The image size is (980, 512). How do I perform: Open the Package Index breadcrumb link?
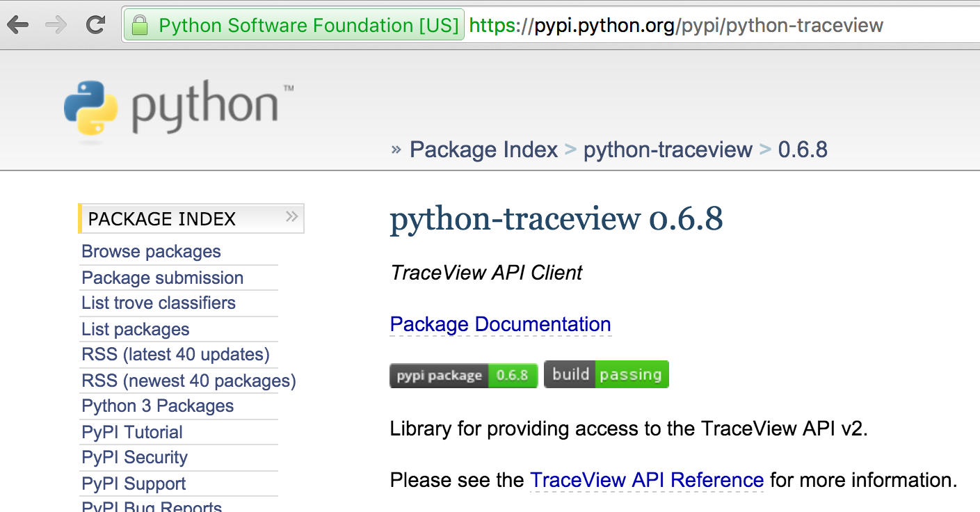483,150
